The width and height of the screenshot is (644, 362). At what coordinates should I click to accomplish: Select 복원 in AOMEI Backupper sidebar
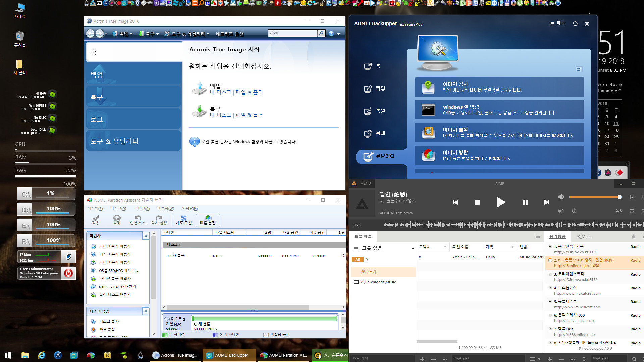click(x=375, y=111)
